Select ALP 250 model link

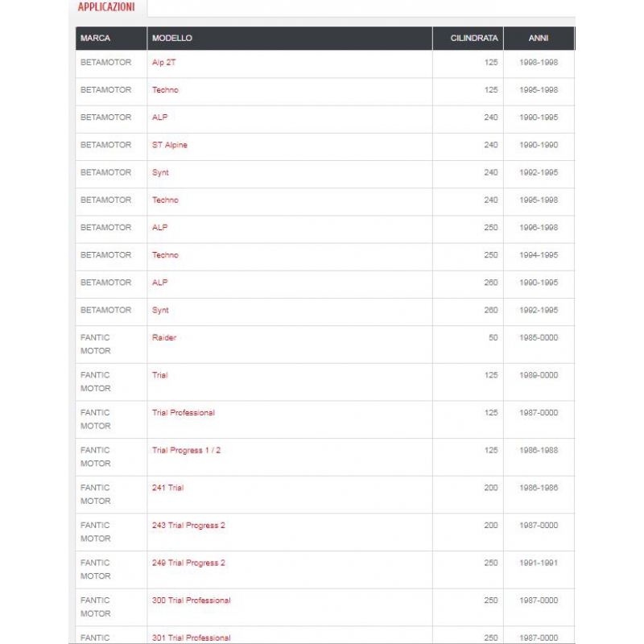pyautogui.click(x=159, y=228)
